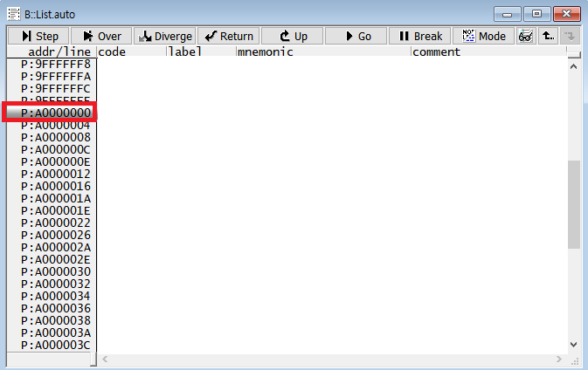The height and width of the screenshot is (370, 588).
Task: Click the horizontal scrollbar left arrow
Action: [x=105, y=360]
